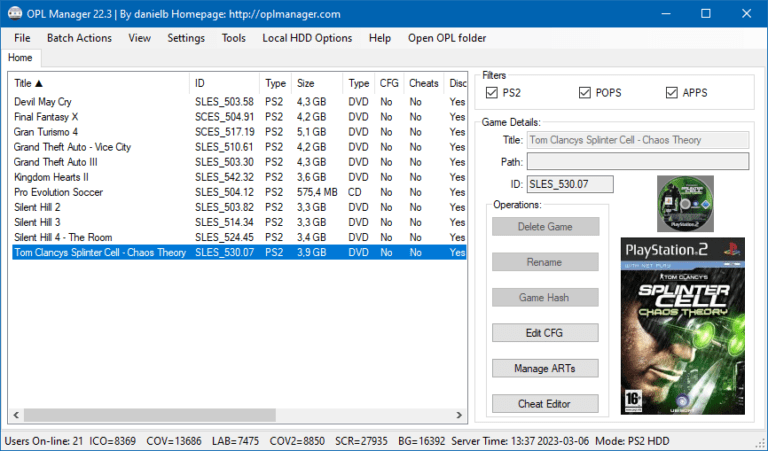Click the Manage ARTs button
768x451 pixels.
pyautogui.click(x=545, y=368)
